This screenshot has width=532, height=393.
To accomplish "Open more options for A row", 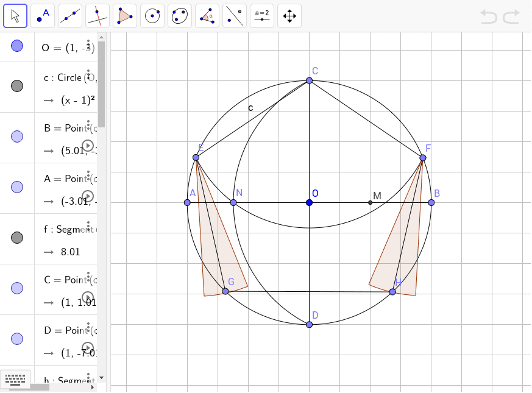I will pos(88,175).
